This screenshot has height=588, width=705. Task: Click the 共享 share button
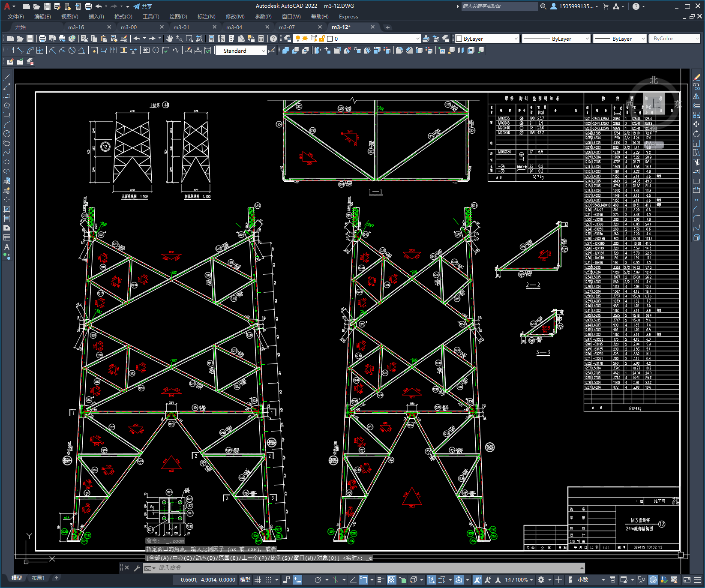[x=143, y=6]
